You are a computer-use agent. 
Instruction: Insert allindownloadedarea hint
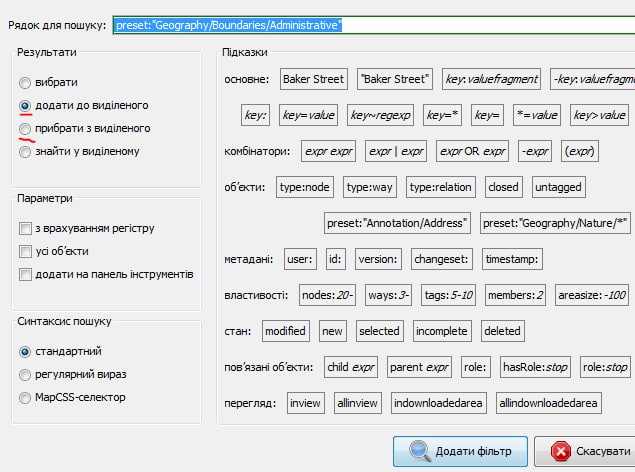pyautogui.click(x=548, y=403)
